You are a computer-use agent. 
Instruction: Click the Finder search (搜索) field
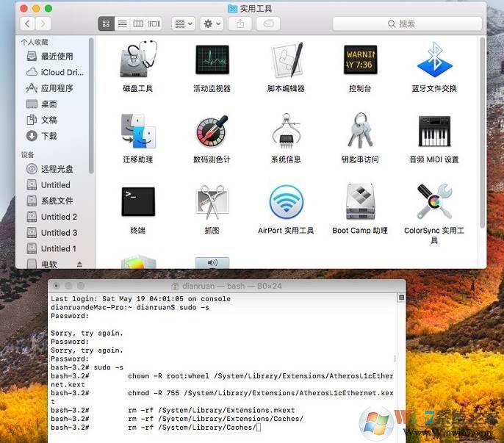point(406,24)
